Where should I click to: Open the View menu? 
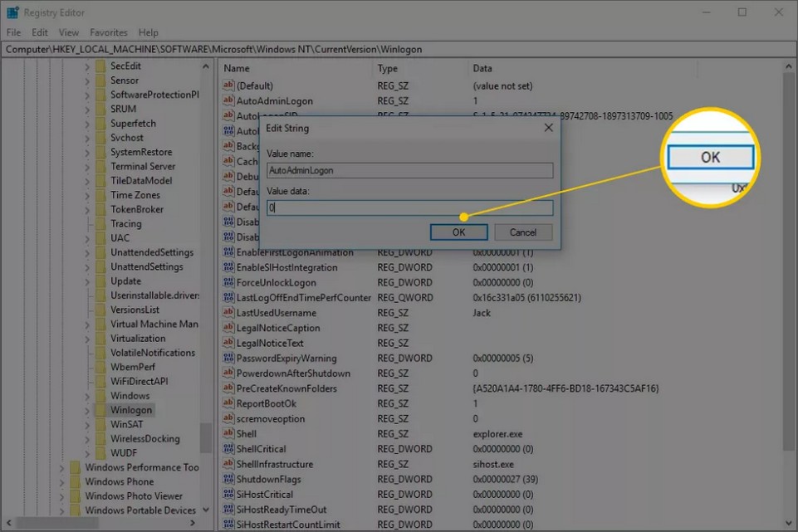[x=69, y=32]
